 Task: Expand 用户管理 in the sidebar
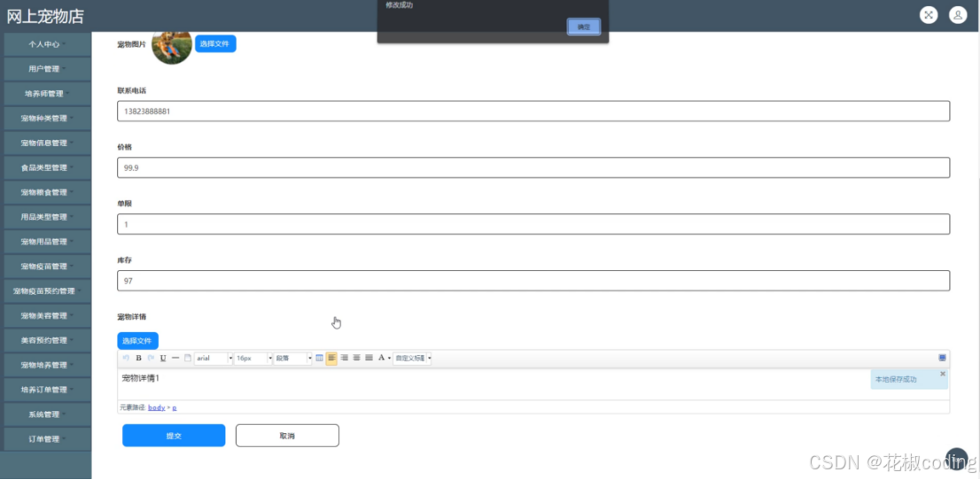(x=48, y=69)
